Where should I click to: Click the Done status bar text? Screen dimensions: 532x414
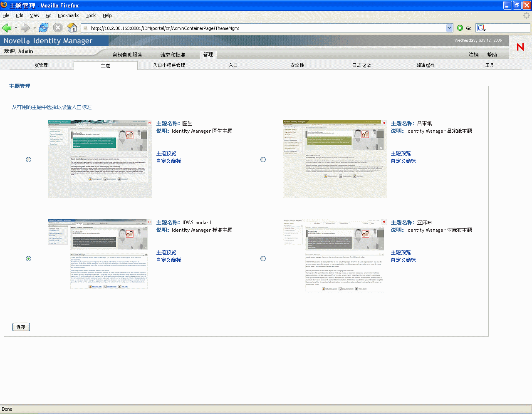coord(7,409)
